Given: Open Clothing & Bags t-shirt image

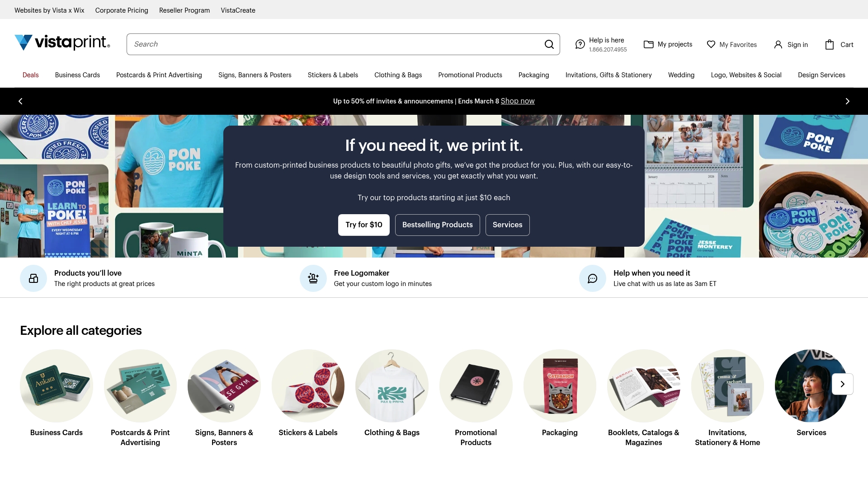Looking at the screenshot, I should tap(392, 386).
